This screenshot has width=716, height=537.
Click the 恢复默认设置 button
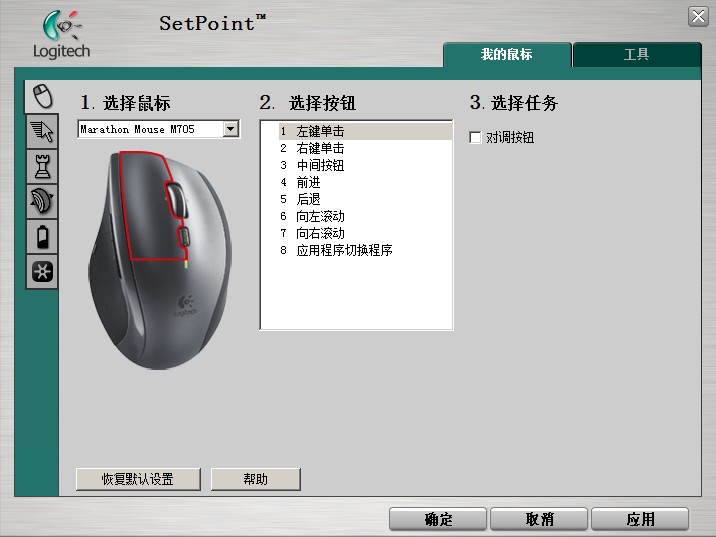(x=138, y=479)
